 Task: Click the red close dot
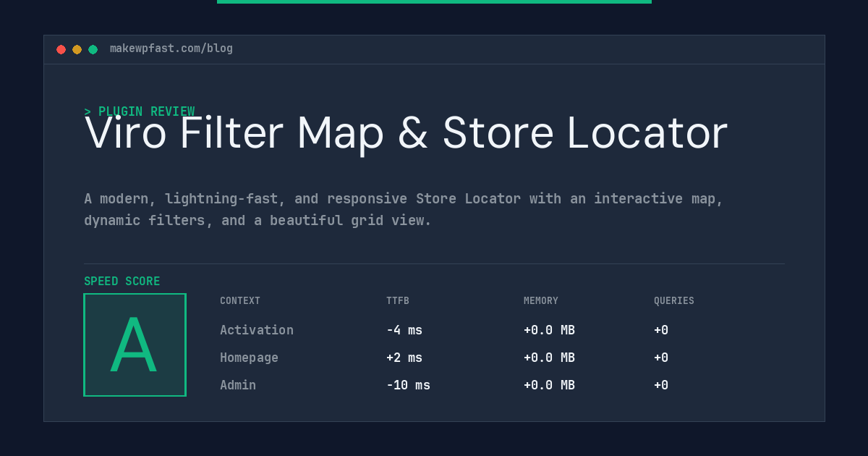click(61, 49)
